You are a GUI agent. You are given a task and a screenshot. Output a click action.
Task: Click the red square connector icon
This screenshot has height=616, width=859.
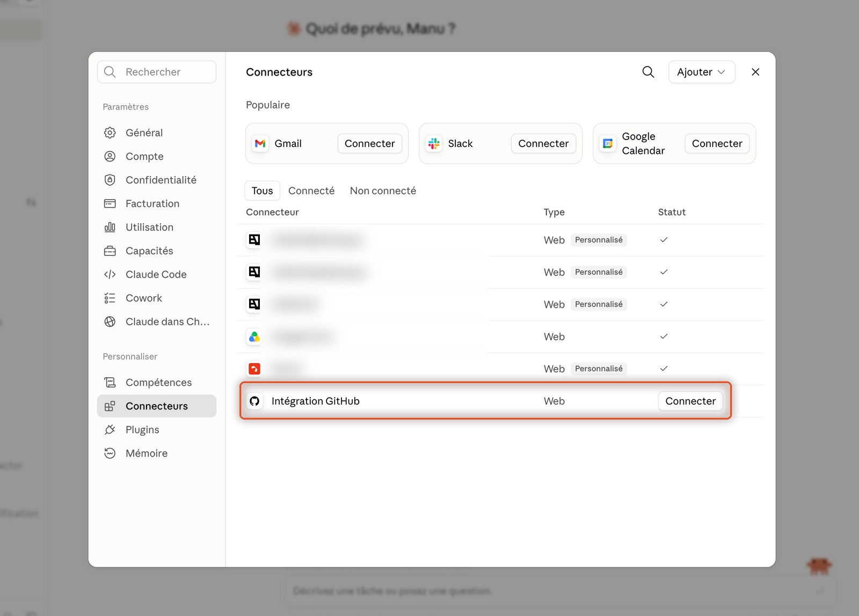[x=254, y=369]
